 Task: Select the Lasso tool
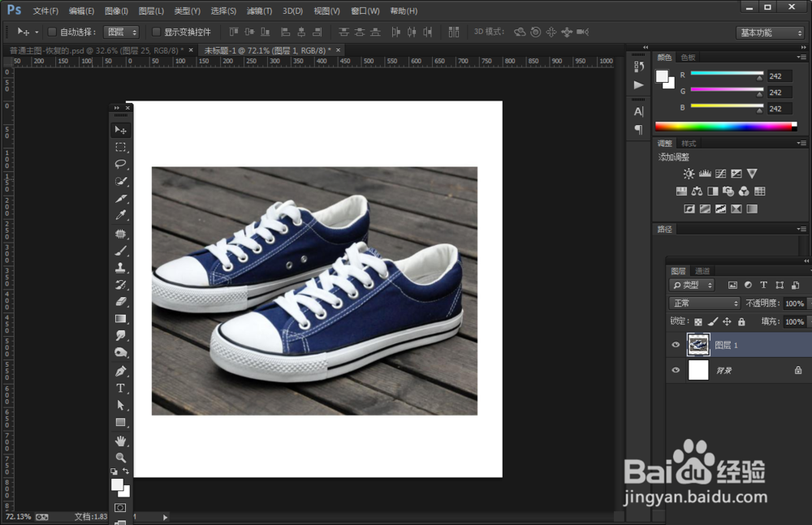pos(120,164)
